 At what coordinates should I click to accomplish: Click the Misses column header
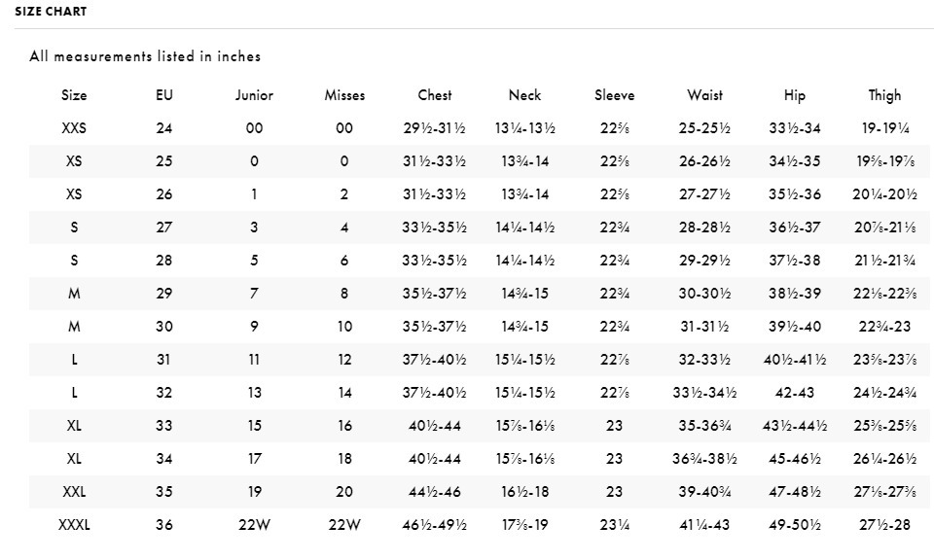coord(344,95)
